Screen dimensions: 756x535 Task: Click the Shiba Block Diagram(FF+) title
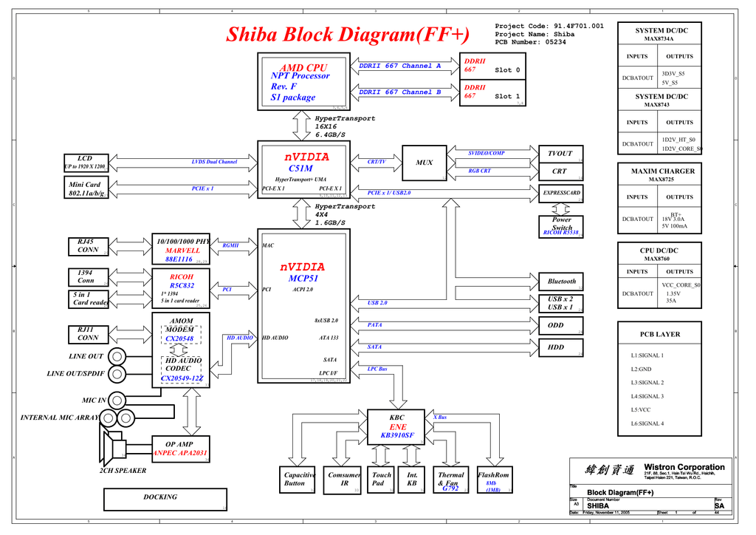[348, 35]
